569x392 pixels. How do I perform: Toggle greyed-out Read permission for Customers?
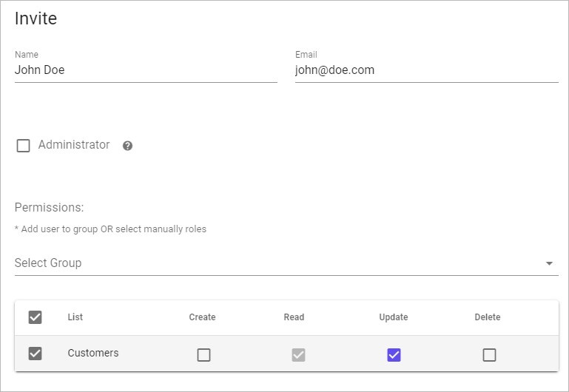point(298,355)
